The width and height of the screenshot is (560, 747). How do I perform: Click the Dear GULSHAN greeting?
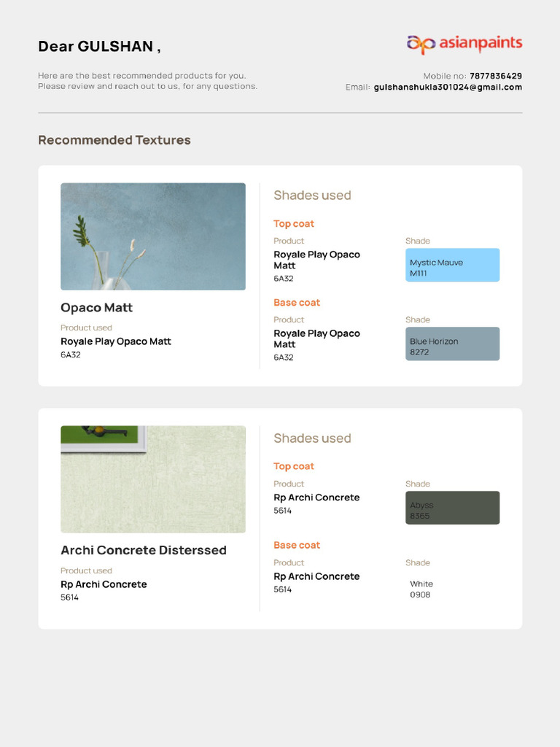coord(99,46)
